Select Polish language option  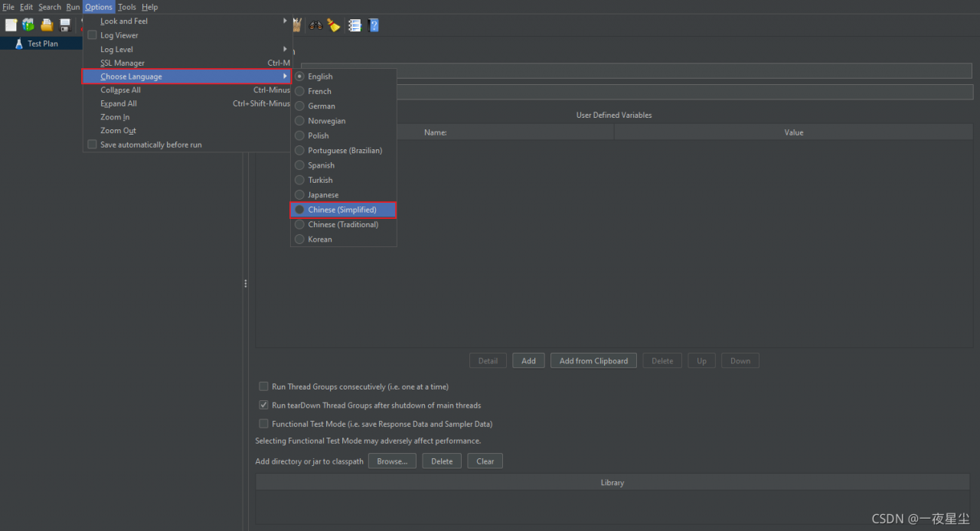(x=344, y=135)
